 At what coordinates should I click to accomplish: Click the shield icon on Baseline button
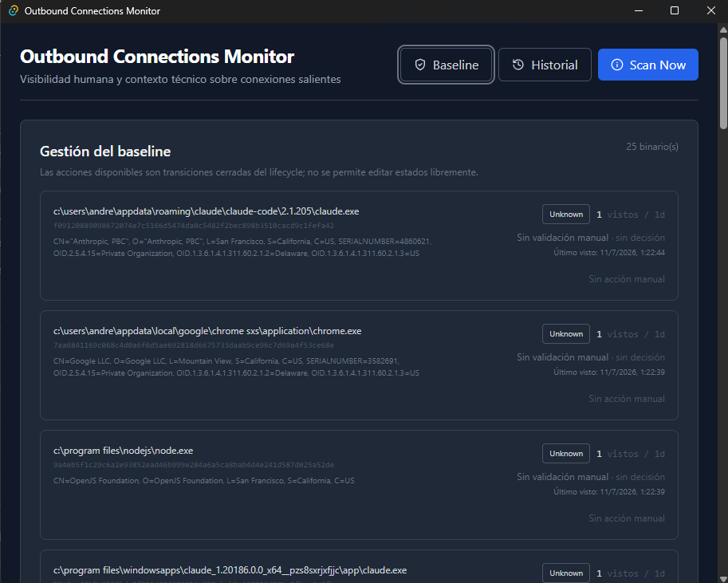click(419, 65)
